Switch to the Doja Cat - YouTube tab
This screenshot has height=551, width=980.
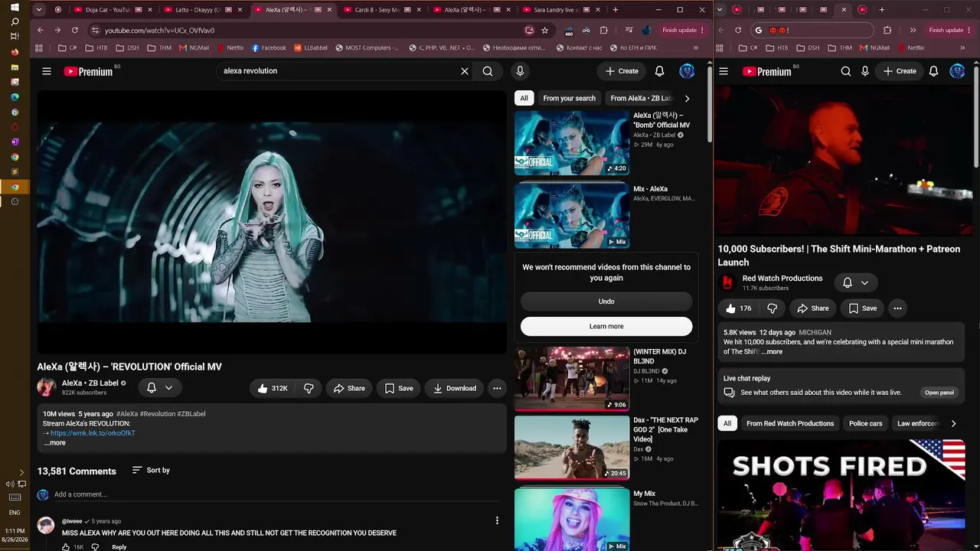point(113,10)
